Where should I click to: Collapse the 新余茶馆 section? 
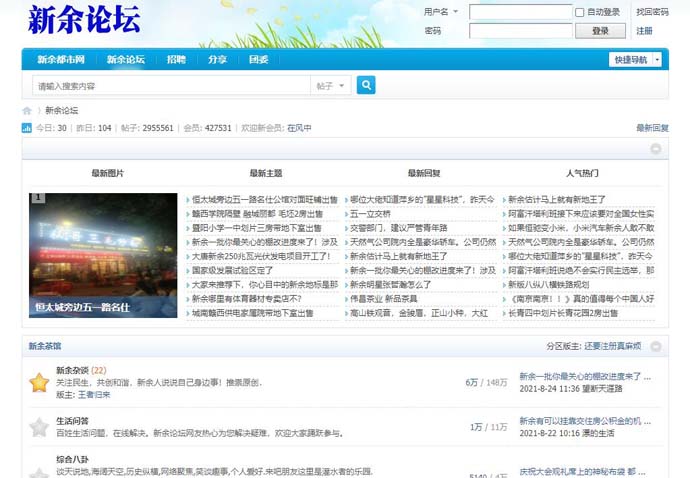pyautogui.click(x=655, y=347)
